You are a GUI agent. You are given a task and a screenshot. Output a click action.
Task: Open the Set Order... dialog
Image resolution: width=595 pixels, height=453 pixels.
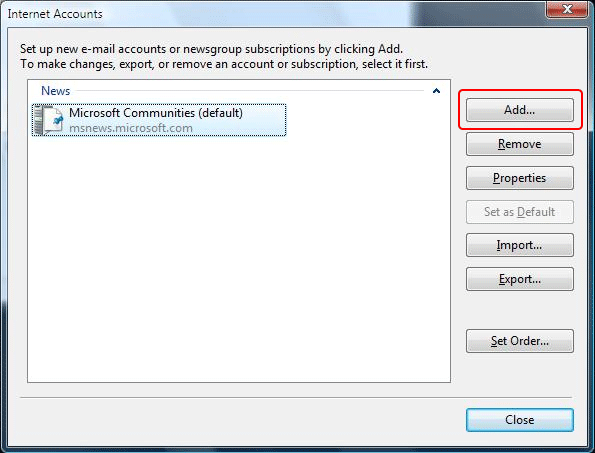(519, 341)
